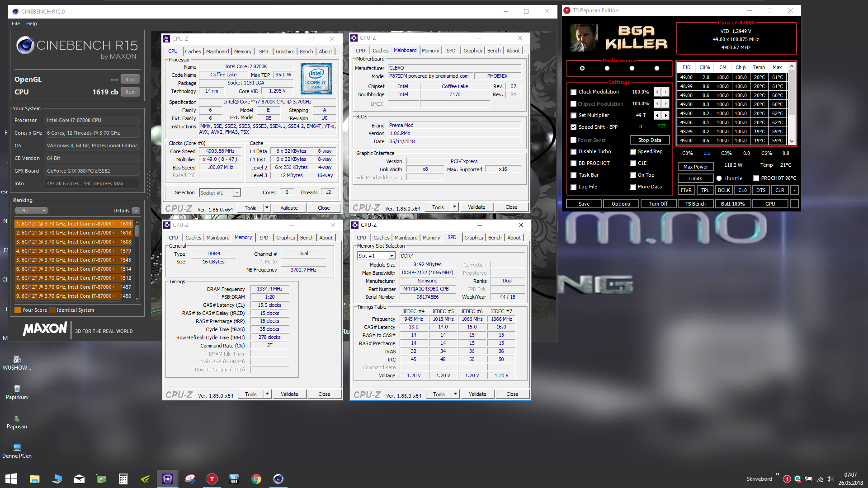Click the avatar picture in ThrottleStop
The height and width of the screenshot is (488, 868).
pos(584,38)
